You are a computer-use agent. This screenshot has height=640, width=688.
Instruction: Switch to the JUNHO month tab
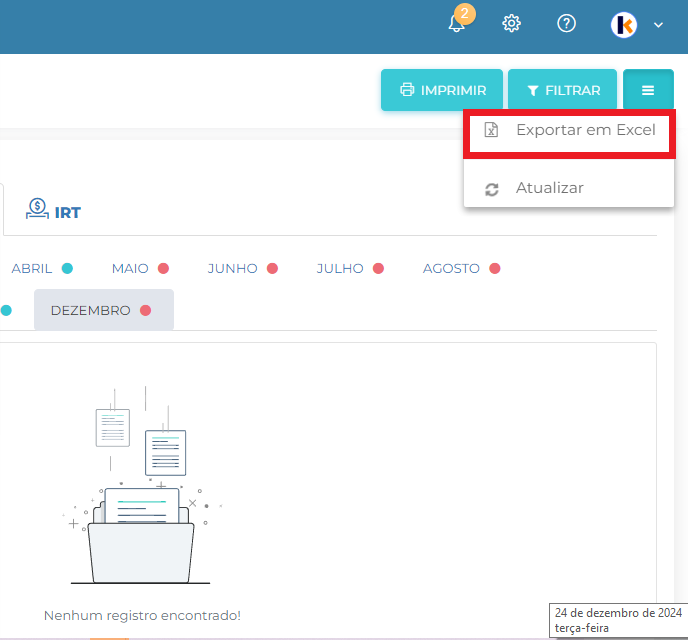click(x=243, y=268)
